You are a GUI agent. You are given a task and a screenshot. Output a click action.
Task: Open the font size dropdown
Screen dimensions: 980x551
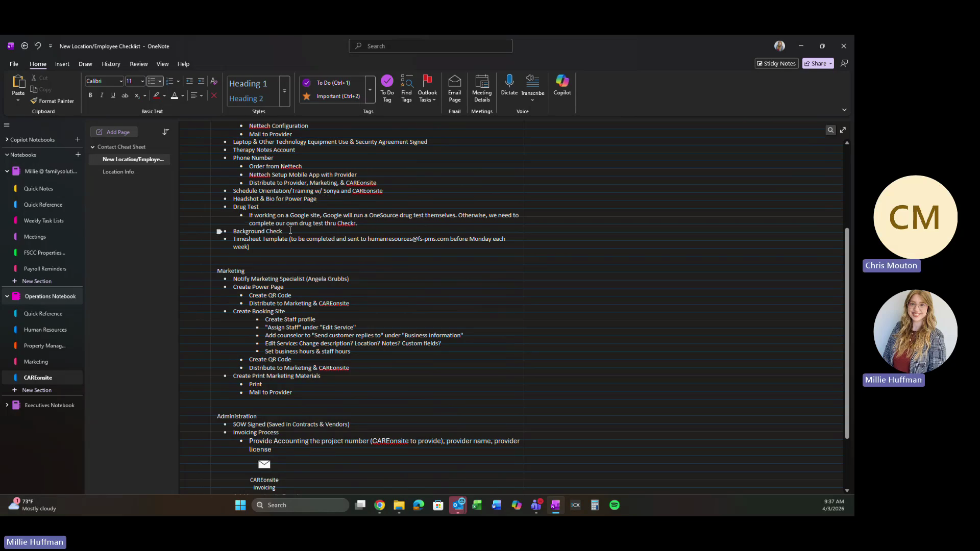pyautogui.click(x=142, y=81)
